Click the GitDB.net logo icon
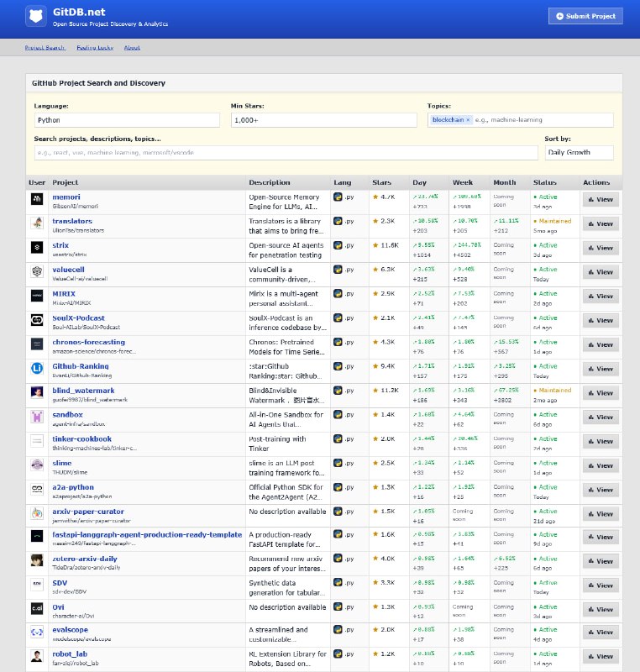This screenshot has width=640, height=672. 36,16
